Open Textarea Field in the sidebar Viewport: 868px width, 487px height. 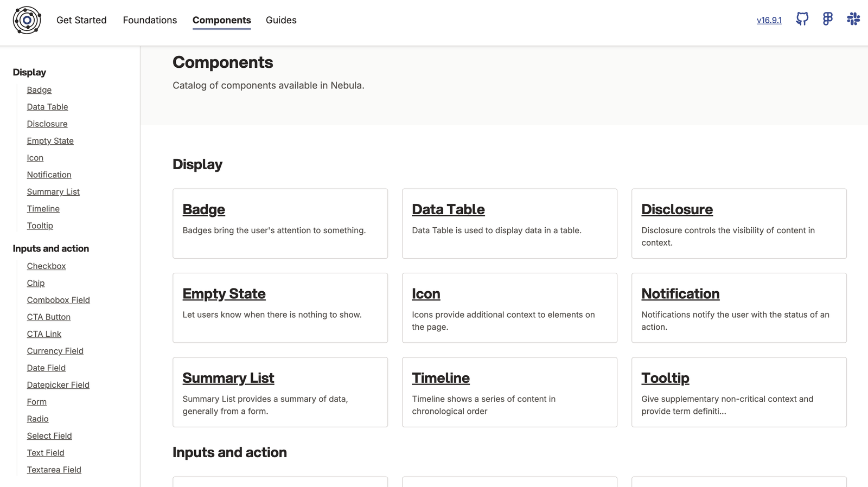(x=54, y=470)
